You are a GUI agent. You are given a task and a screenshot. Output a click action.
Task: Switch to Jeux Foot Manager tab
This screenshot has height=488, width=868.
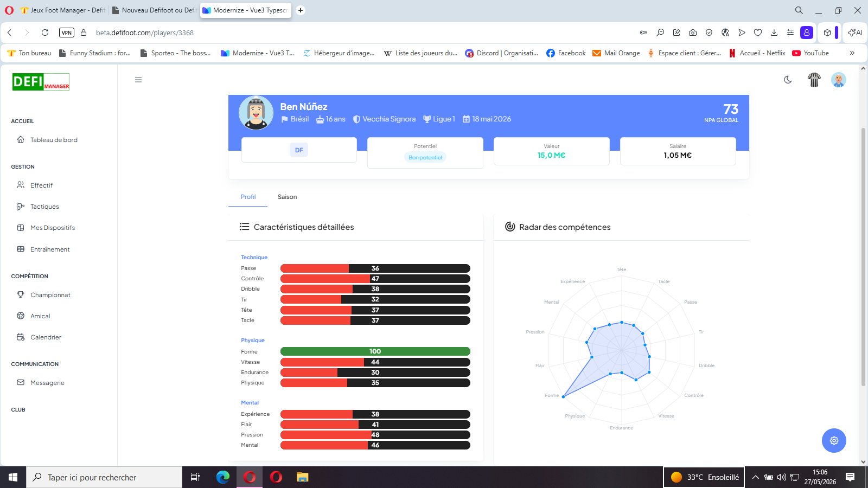coord(63,10)
